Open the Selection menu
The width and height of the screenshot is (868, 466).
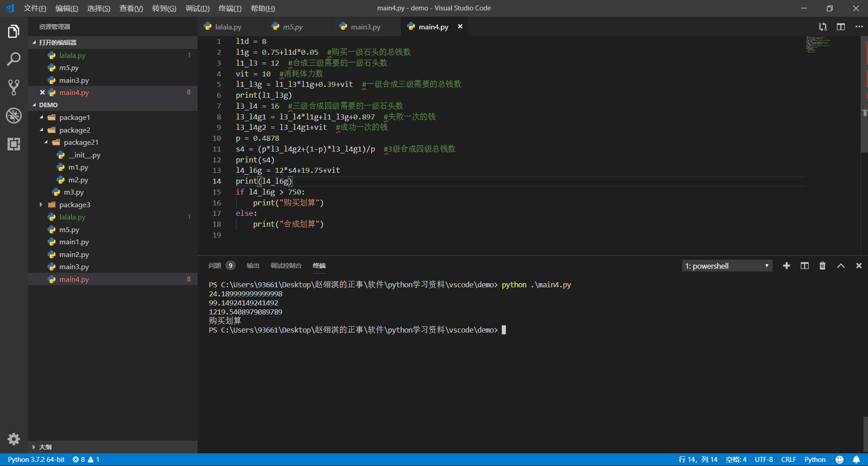pyautogui.click(x=99, y=8)
